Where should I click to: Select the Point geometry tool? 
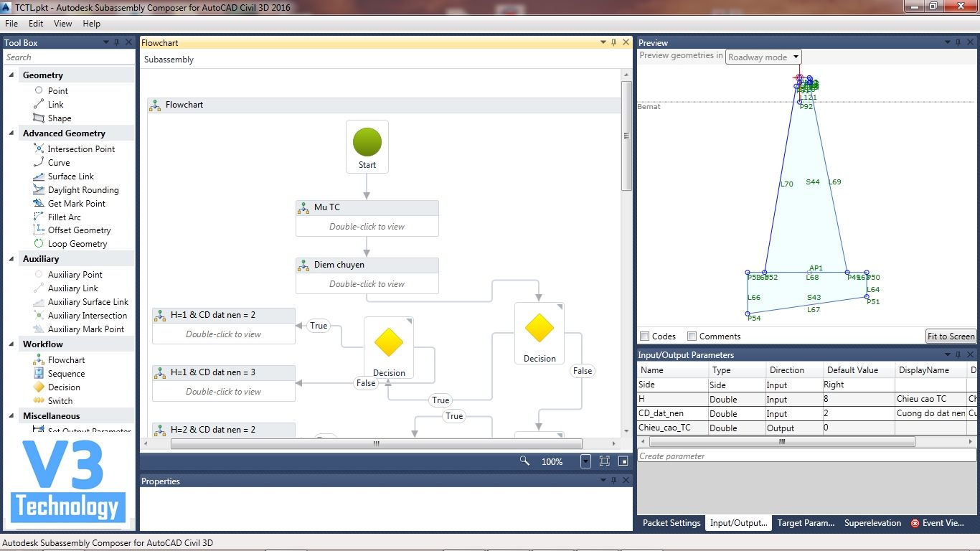coord(57,91)
